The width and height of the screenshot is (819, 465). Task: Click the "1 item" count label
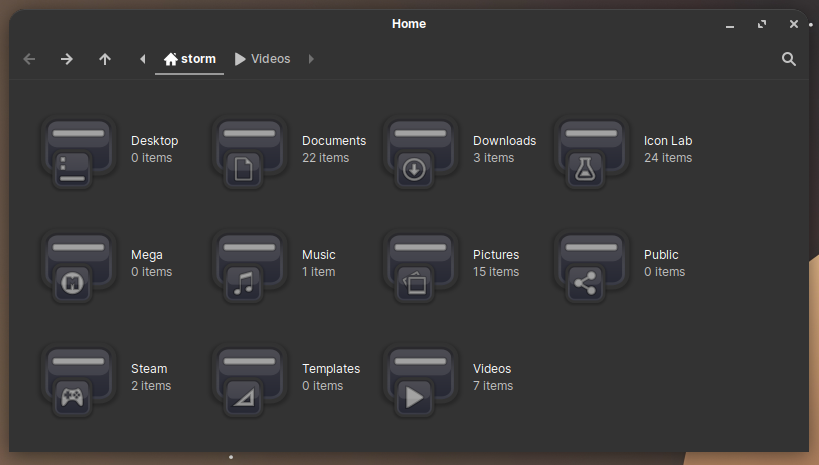tap(319, 272)
